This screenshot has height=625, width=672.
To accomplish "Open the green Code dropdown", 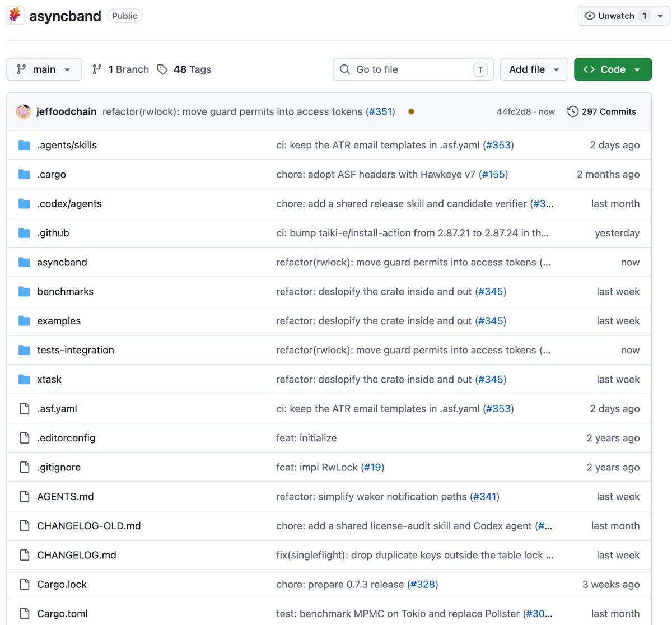I will [613, 69].
